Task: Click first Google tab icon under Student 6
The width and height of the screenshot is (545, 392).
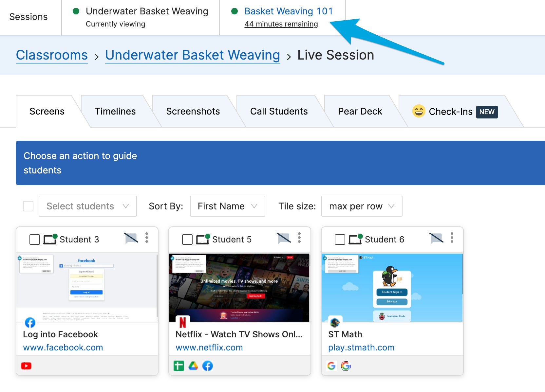Action: coord(331,366)
